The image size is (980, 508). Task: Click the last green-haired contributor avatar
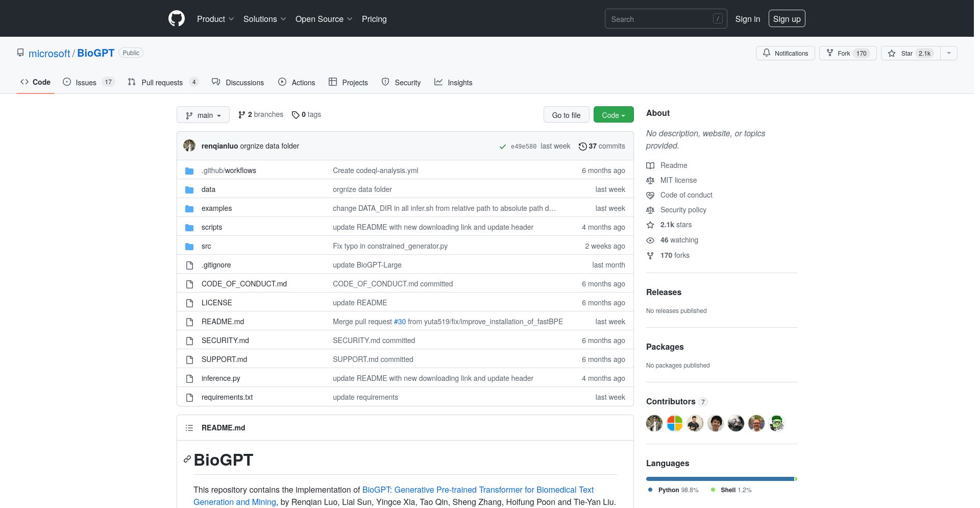click(x=777, y=423)
